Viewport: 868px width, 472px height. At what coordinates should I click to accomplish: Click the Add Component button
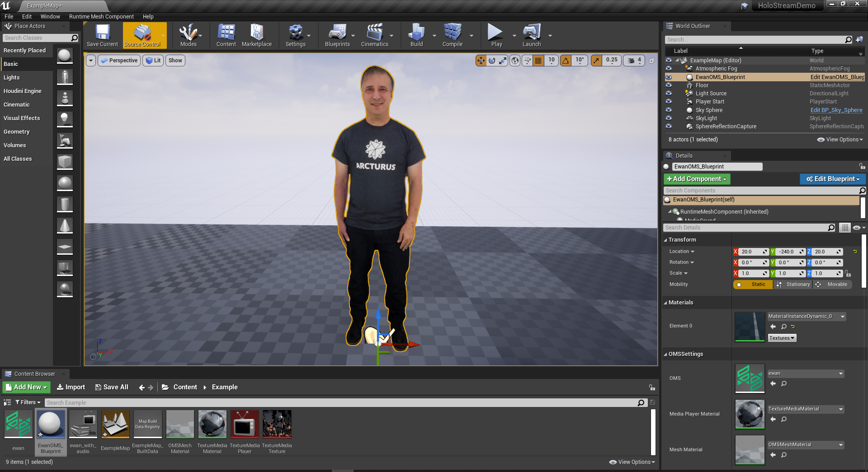click(697, 179)
